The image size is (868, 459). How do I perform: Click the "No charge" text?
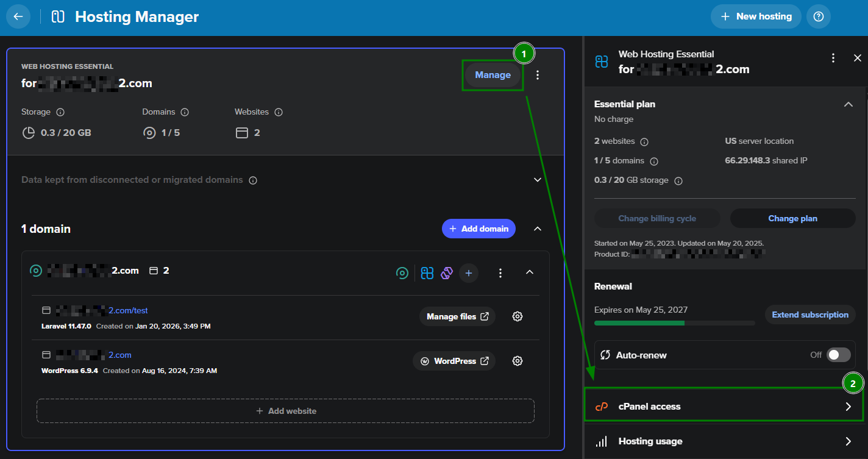click(x=614, y=119)
